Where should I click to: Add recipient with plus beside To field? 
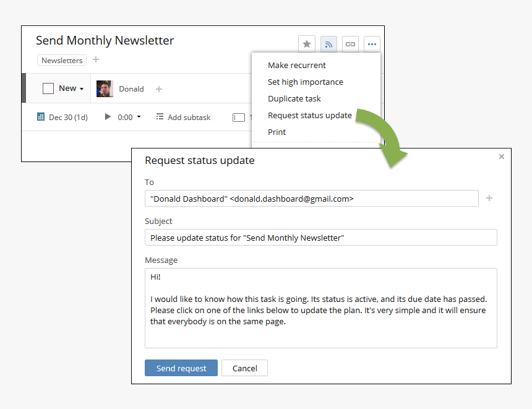[x=489, y=198]
